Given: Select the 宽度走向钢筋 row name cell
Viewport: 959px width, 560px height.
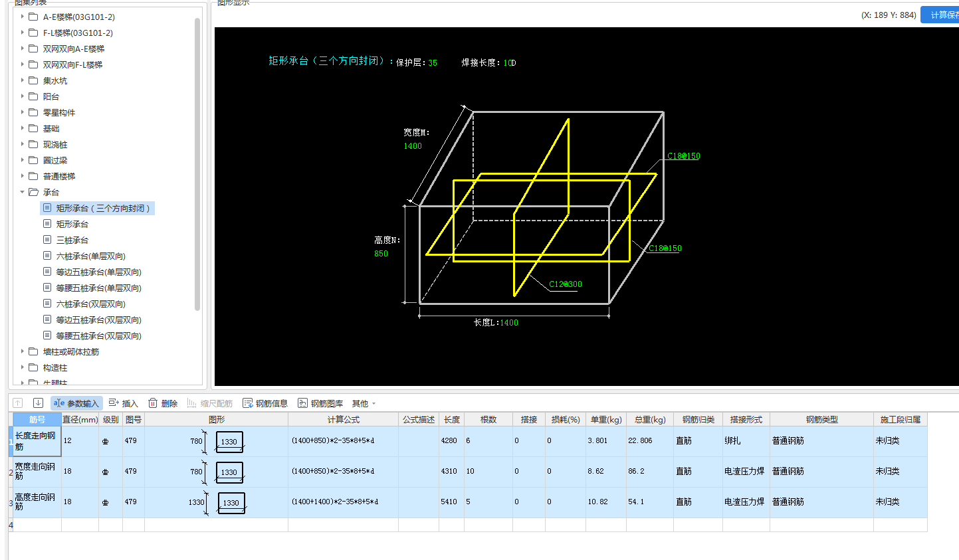Looking at the screenshot, I should click(37, 472).
